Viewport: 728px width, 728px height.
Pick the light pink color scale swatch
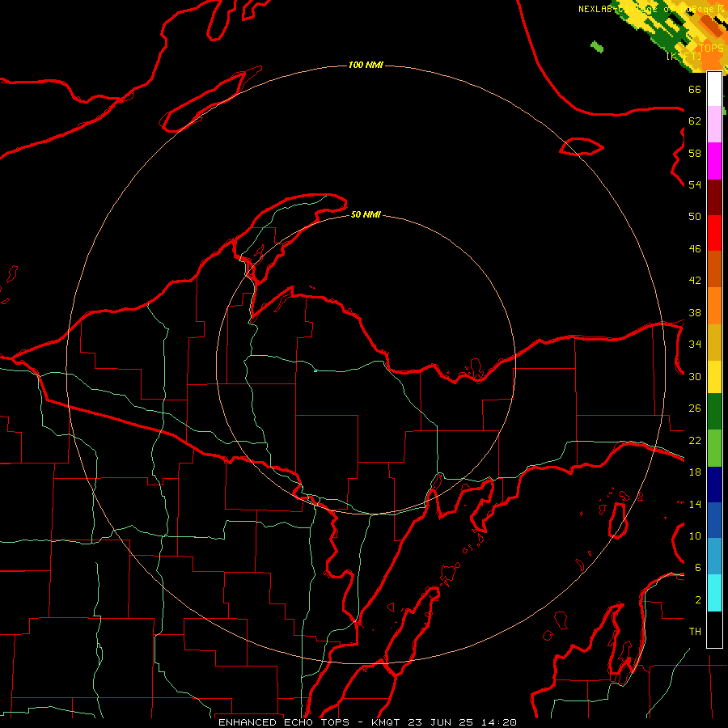(714, 124)
